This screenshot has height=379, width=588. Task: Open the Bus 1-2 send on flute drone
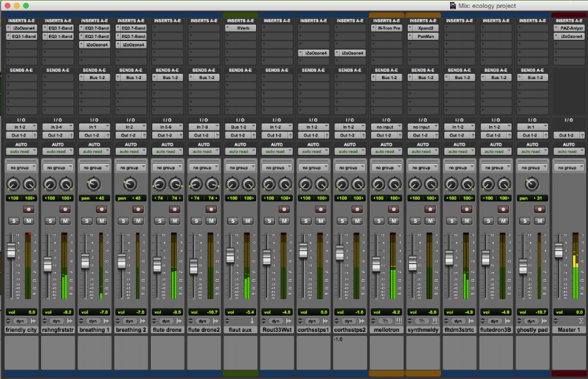click(x=167, y=77)
